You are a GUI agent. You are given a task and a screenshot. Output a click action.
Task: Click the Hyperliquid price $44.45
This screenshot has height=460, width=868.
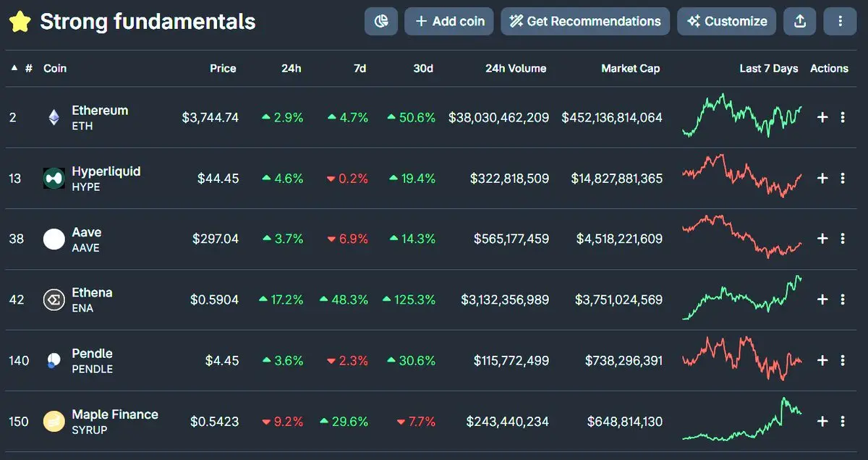pyautogui.click(x=218, y=178)
